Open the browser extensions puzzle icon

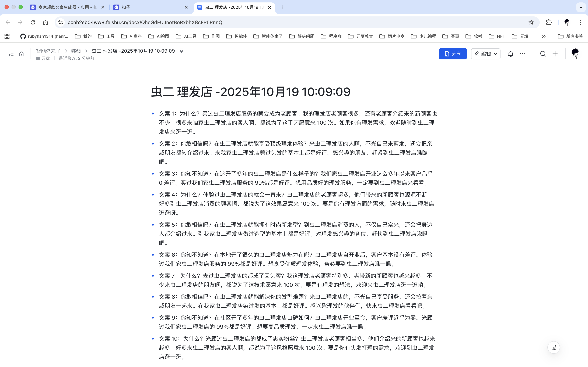[549, 22]
